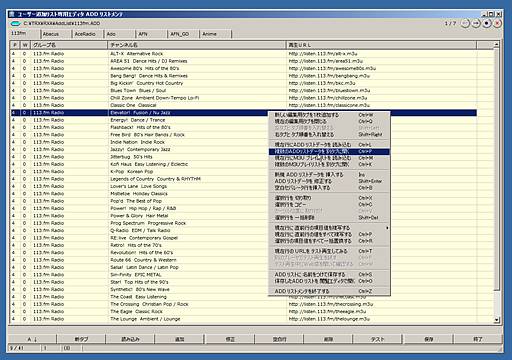Open the Anime tab
Viewport: 512px width, 360px height.
[x=215, y=34]
